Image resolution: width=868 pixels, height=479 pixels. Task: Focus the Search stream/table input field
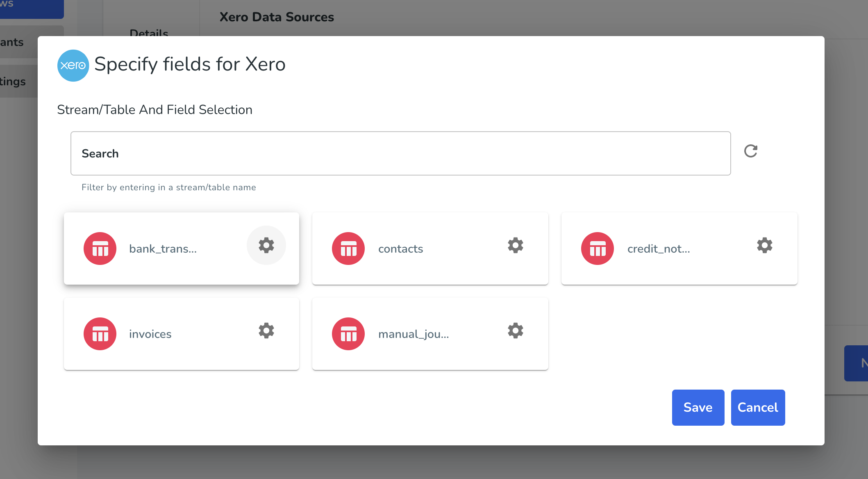[x=401, y=153]
